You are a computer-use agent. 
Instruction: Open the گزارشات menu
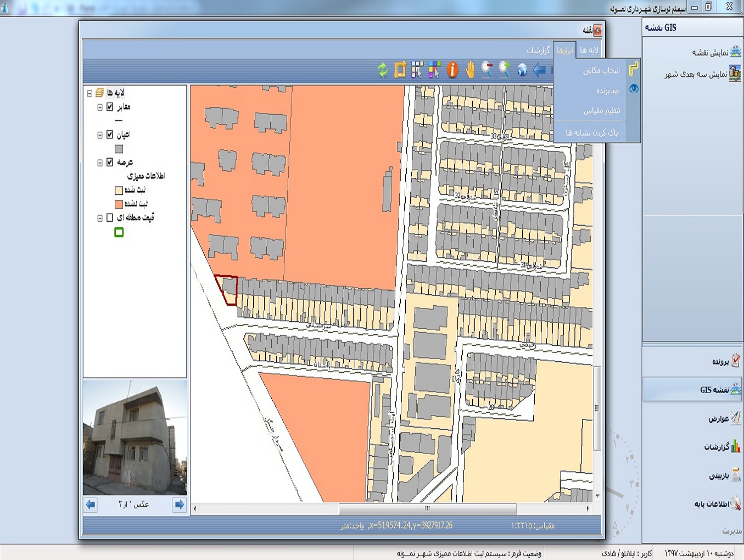point(538,51)
